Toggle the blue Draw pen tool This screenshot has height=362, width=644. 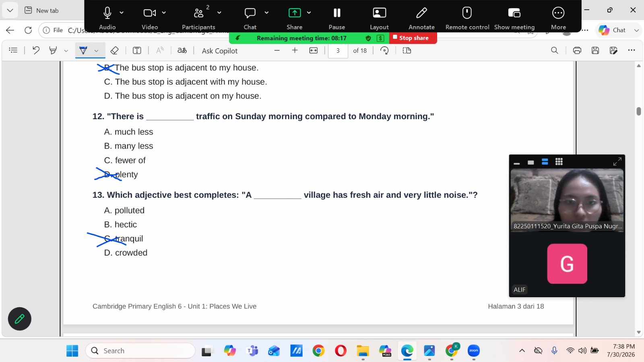83,50
